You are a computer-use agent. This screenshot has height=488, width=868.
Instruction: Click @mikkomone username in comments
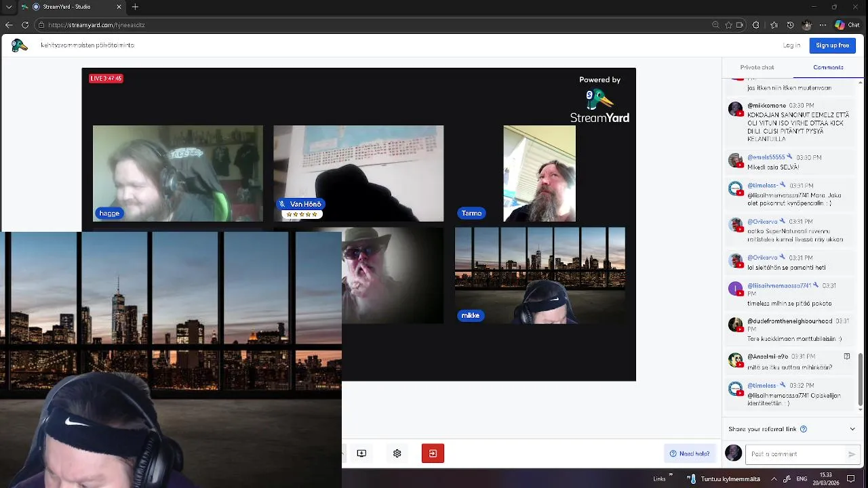point(766,106)
